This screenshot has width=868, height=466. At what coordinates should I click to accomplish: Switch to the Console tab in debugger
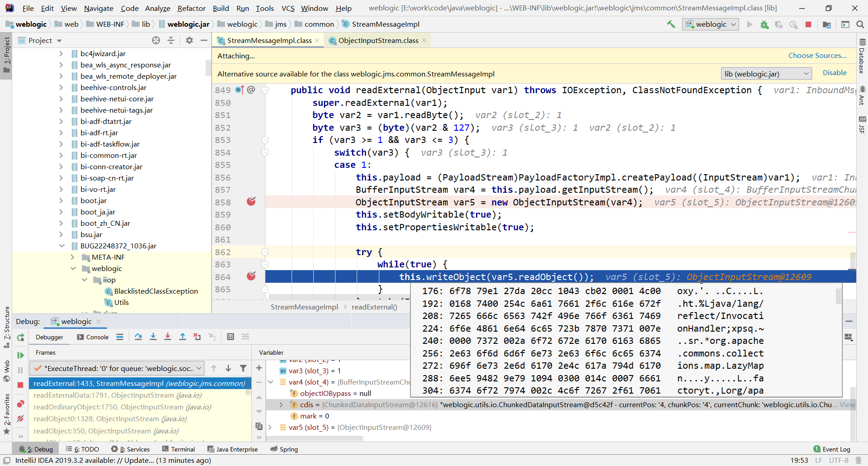click(93, 337)
